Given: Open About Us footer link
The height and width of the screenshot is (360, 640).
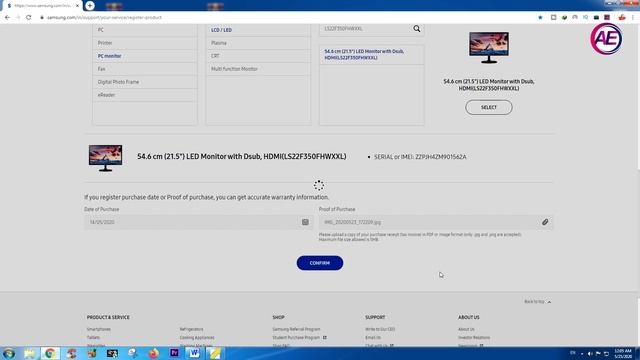Looking at the screenshot, I should pyautogui.click(x=466, y=329).
